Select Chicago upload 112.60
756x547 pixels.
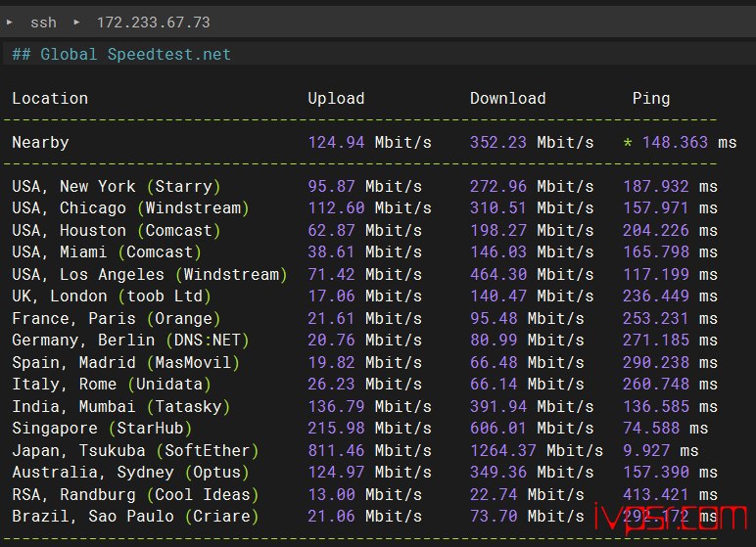coord(336,208)
